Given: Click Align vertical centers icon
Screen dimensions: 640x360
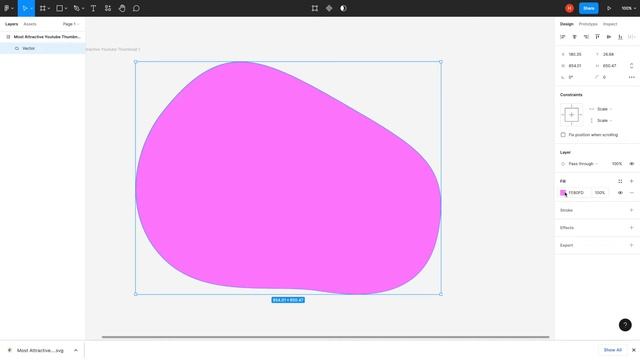Looking at the screenshot, I should 609,37.
